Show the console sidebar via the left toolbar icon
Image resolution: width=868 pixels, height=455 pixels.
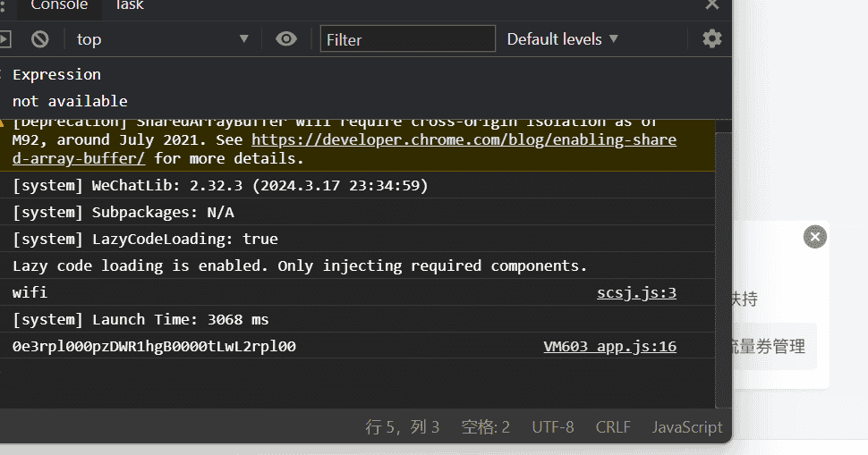(4, 38)
